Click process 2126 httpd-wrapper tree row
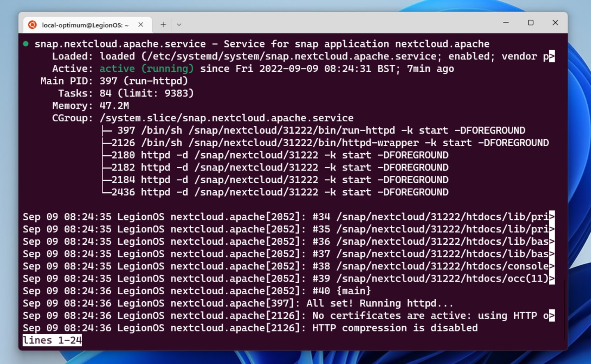 pyautogui.click(x=325, y=143)
